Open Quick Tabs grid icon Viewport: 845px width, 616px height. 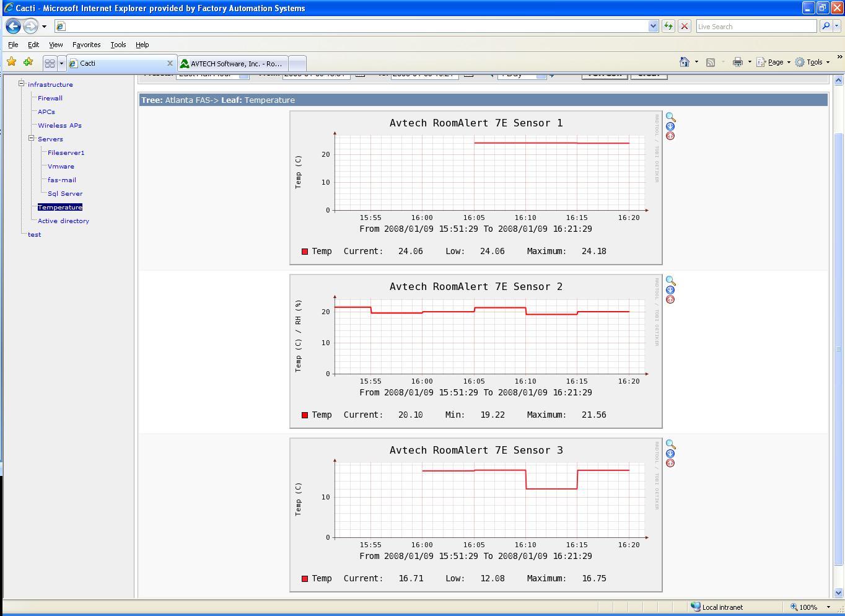pos(50,63)
